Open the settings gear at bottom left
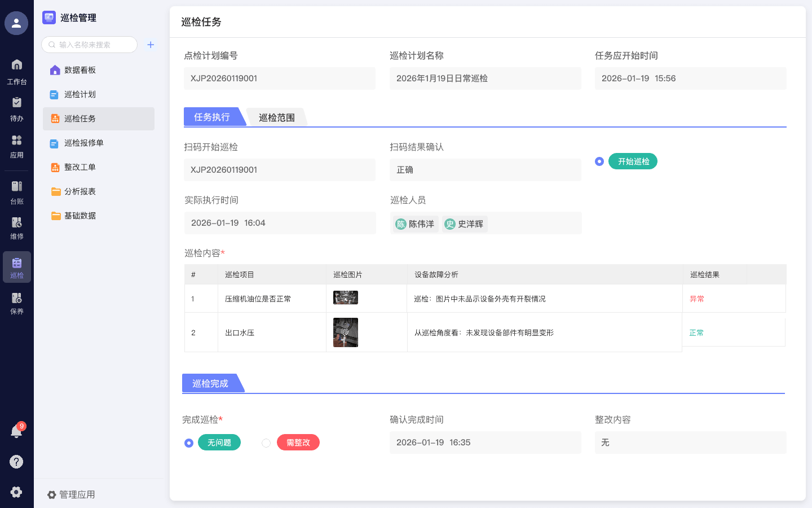 (x=16, y=492)
